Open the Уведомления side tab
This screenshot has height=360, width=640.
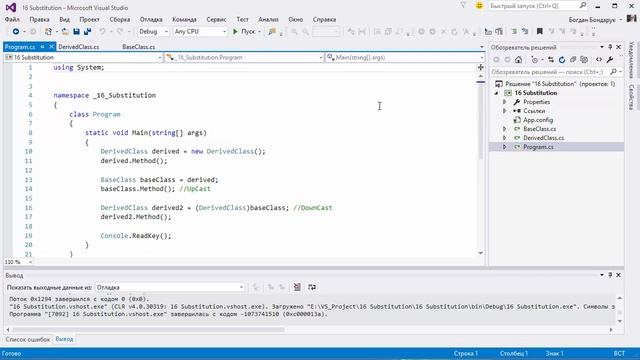631,60
